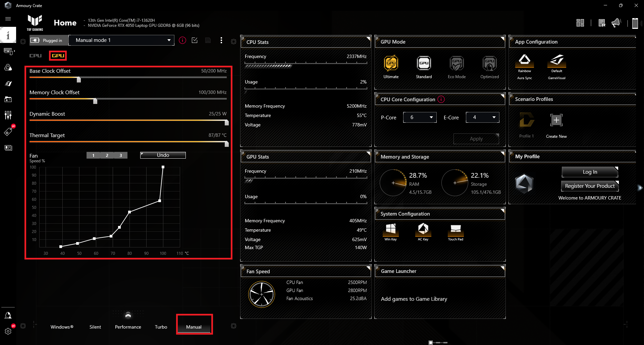Image resolution: width=644 pixels, height=345 pixels.
Task: Click the AC Key icon
Action: [423, 229]
